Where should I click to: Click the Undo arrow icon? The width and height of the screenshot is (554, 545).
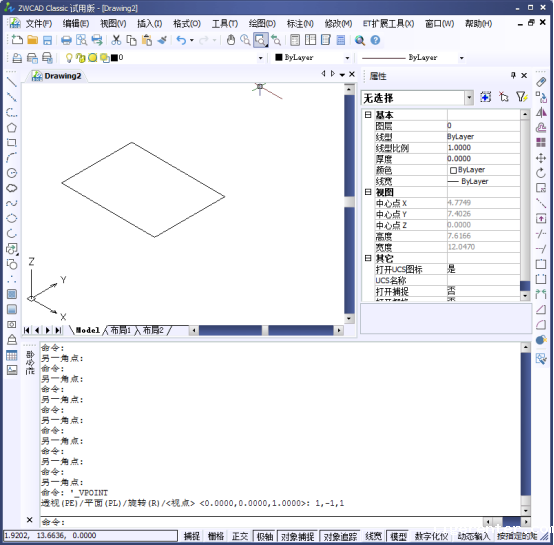(x=181, y=40)
